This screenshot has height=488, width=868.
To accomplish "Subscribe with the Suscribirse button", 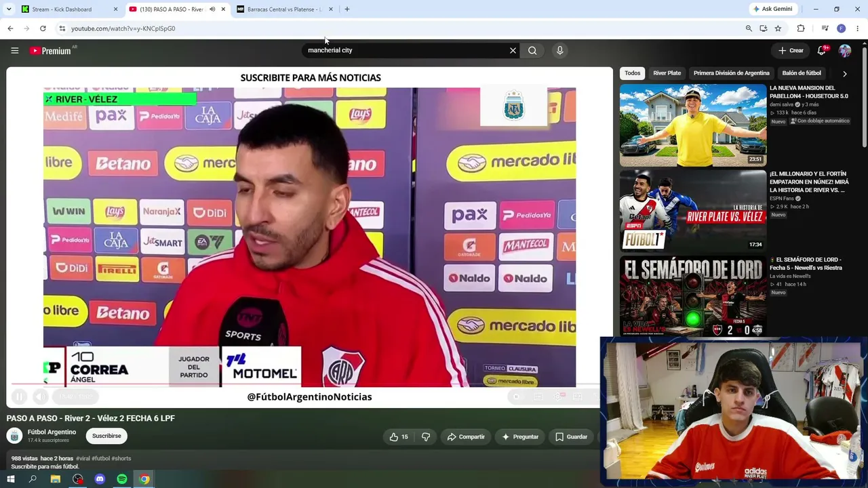I will click(x=106, y=436).
